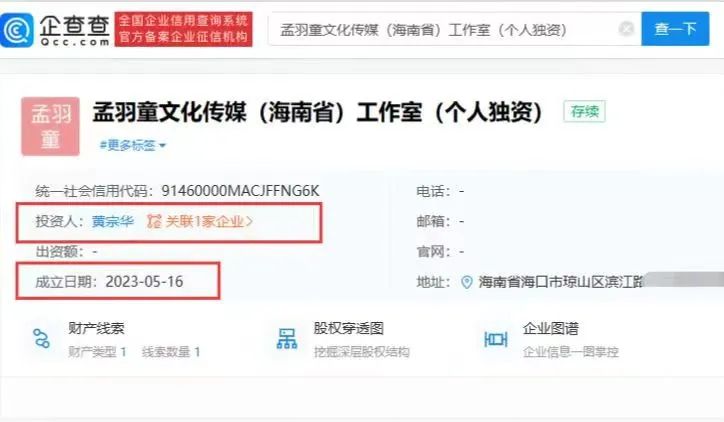This screenshot has width=724, height=422.
Task: Click the 企业图谱 icon
Action: 495,339
